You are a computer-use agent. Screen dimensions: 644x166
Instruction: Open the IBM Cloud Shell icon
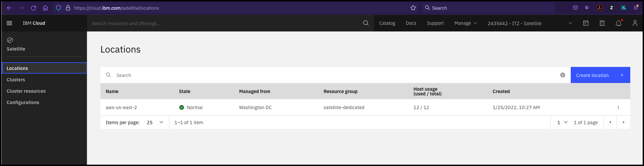586,23
